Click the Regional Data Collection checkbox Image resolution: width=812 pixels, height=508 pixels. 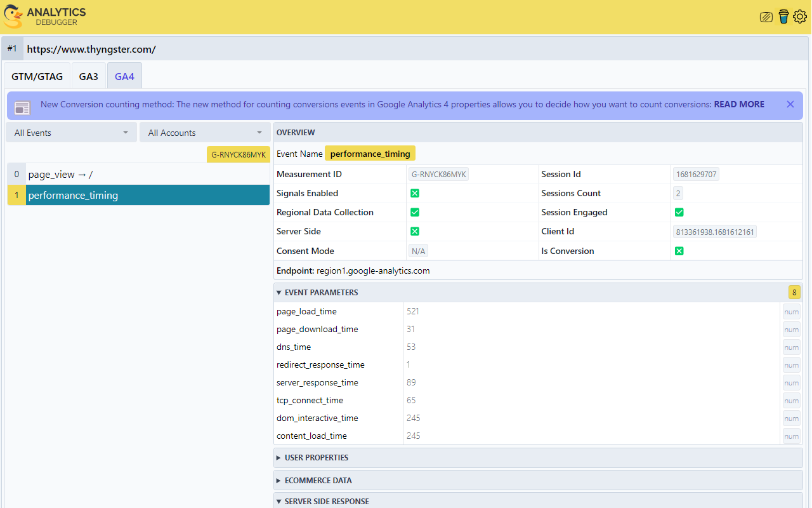415,212
